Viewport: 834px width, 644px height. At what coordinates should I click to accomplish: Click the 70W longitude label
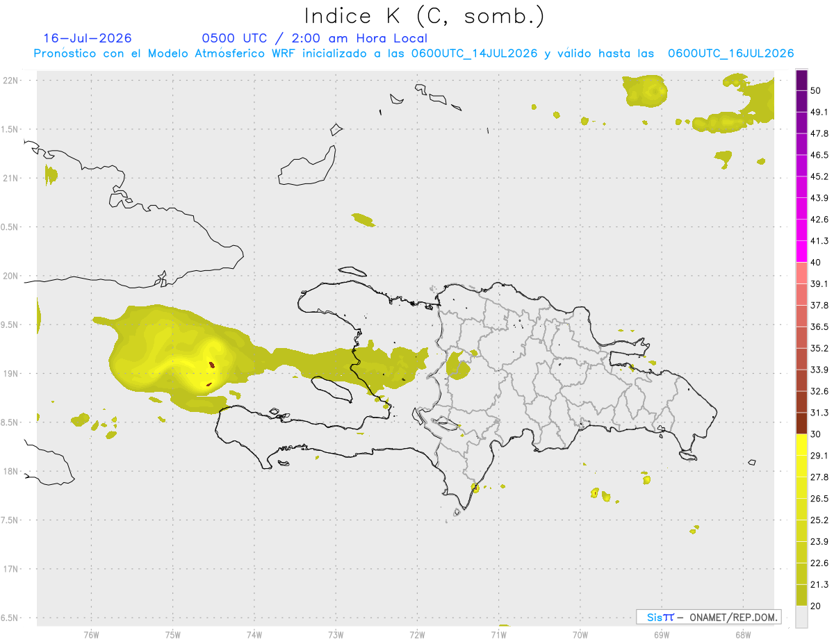coord(580,634)
